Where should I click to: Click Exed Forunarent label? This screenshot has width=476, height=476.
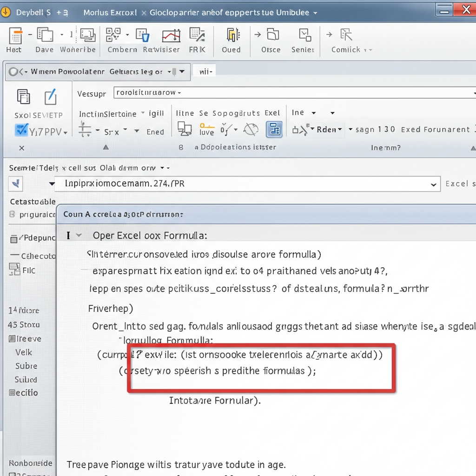(x=435, y=130)
